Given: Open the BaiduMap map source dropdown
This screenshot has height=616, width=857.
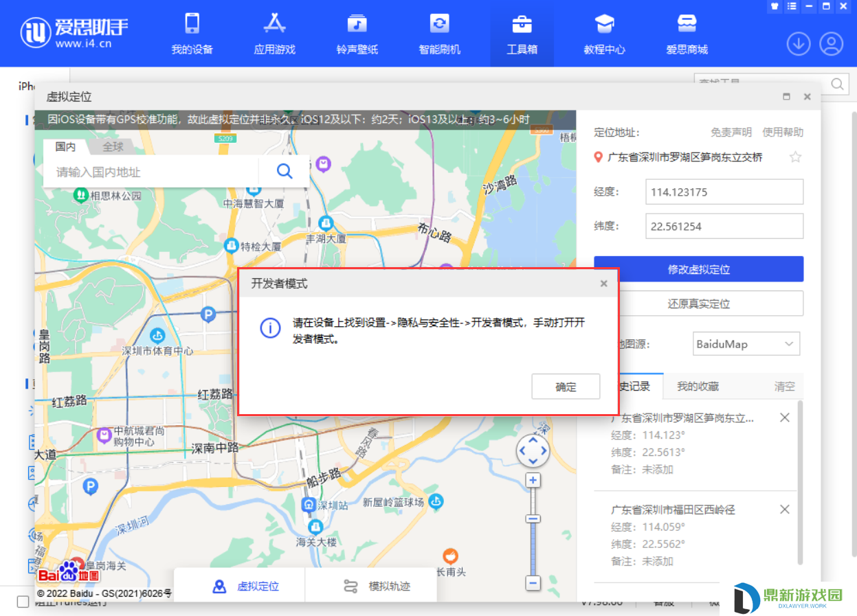Looking at the screenshot, I should pos(746,344).
